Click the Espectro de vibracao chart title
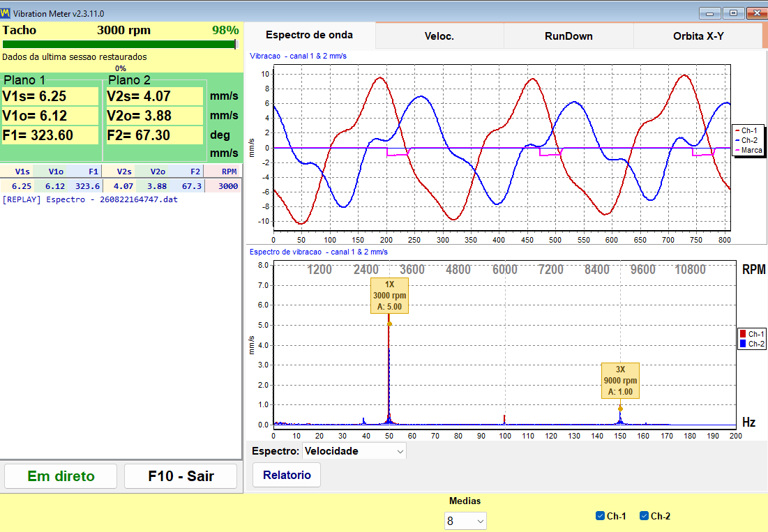 (318, 252)
